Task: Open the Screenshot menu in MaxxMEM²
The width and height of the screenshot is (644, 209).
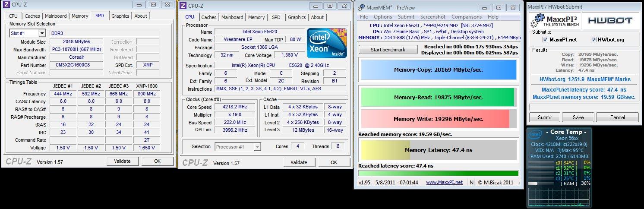Action: pos(433,17)
